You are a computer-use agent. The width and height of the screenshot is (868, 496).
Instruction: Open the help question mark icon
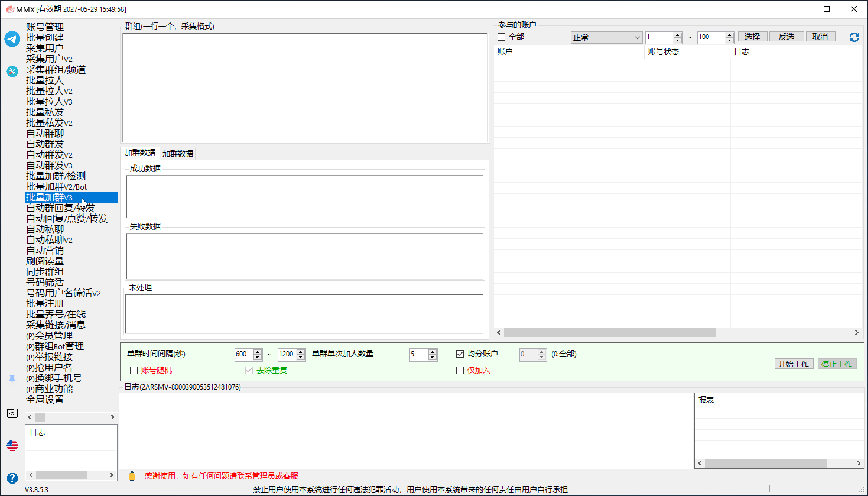click(12, 478)
